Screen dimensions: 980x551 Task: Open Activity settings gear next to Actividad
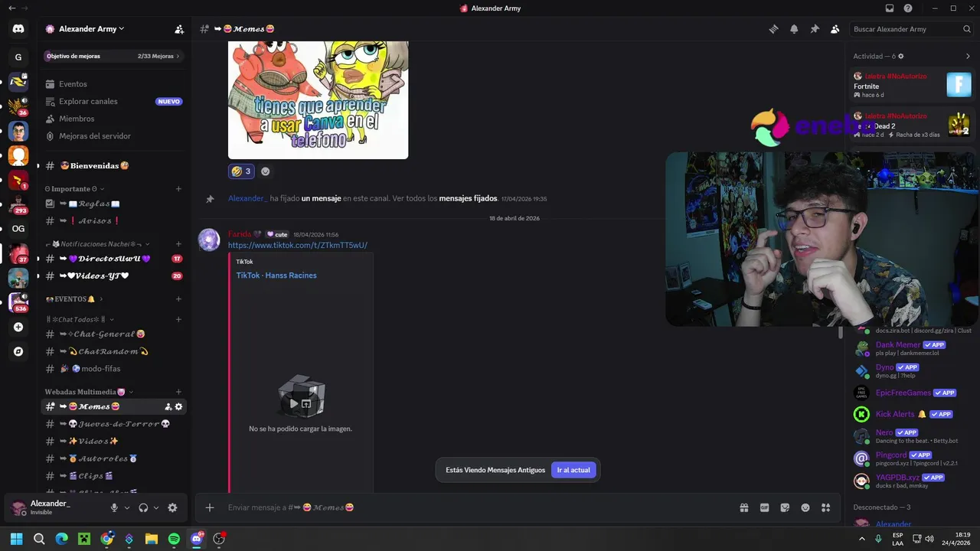click(901, 56)
